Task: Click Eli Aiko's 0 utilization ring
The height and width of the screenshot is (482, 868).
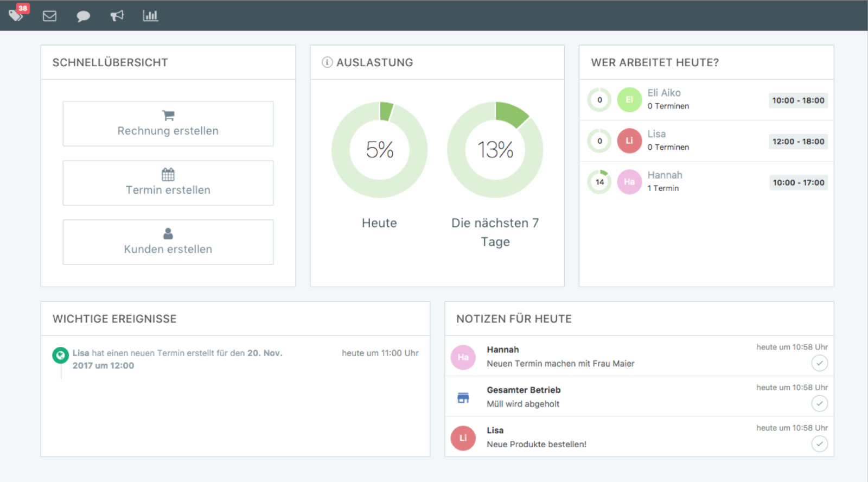Action: click(x=599, y=100)
